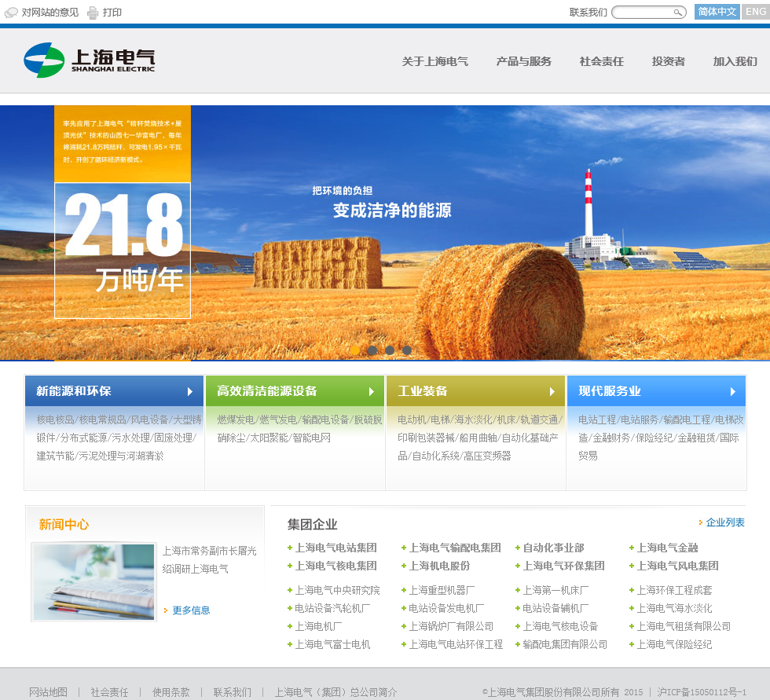Open the 现代服务业 category tab
The width and height of the screenshot is (770, 700).
coord(657,390)
